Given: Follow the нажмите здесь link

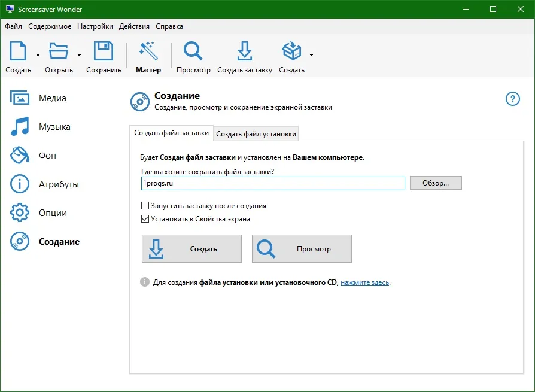Looking at the screenshot, I should click(364, 282).
